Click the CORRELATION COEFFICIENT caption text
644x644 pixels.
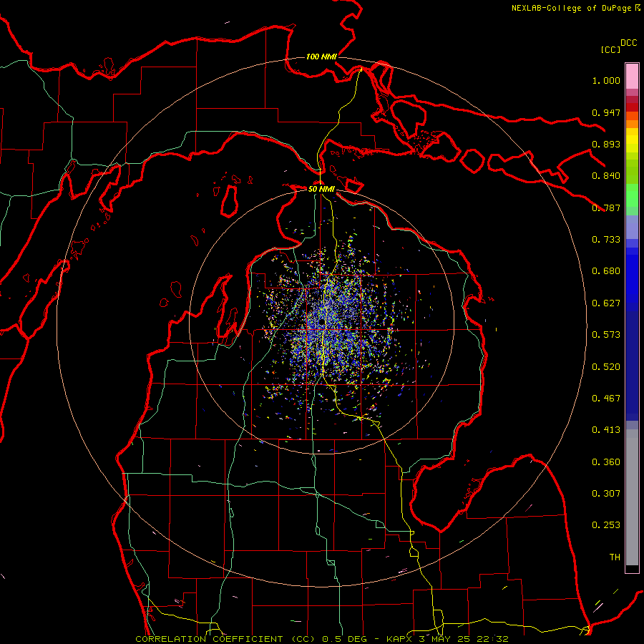pyautogui.click(x=209, y=639)
